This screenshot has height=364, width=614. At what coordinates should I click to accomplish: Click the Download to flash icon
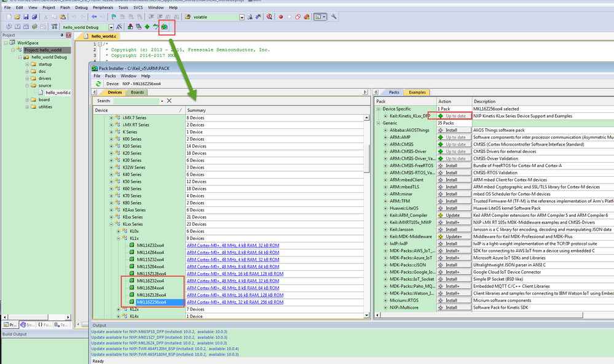point(55,26)
